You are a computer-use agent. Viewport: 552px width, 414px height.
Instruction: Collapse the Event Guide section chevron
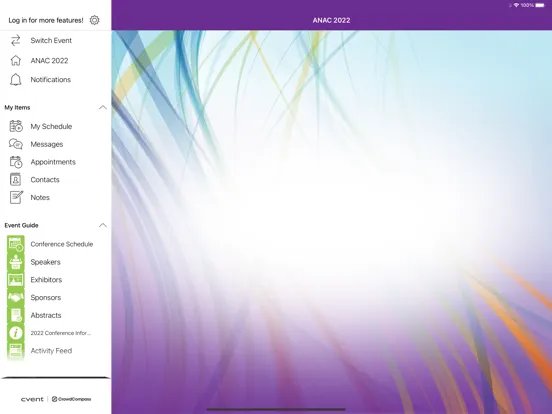(x=103, y=225)
